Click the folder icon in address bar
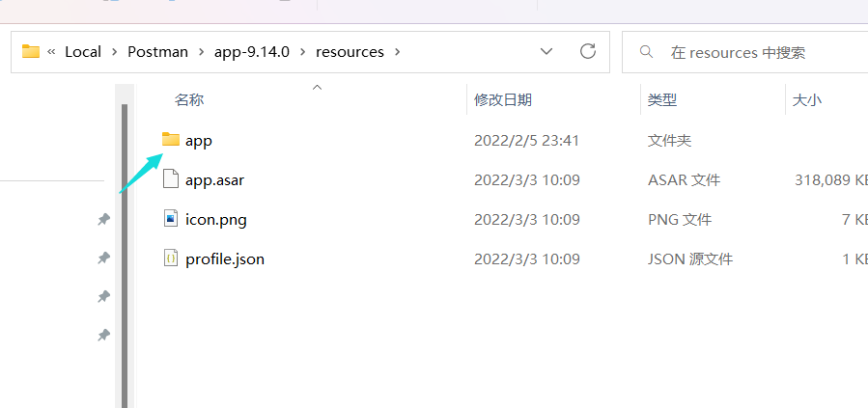868x408 pixels. point(31,51)
